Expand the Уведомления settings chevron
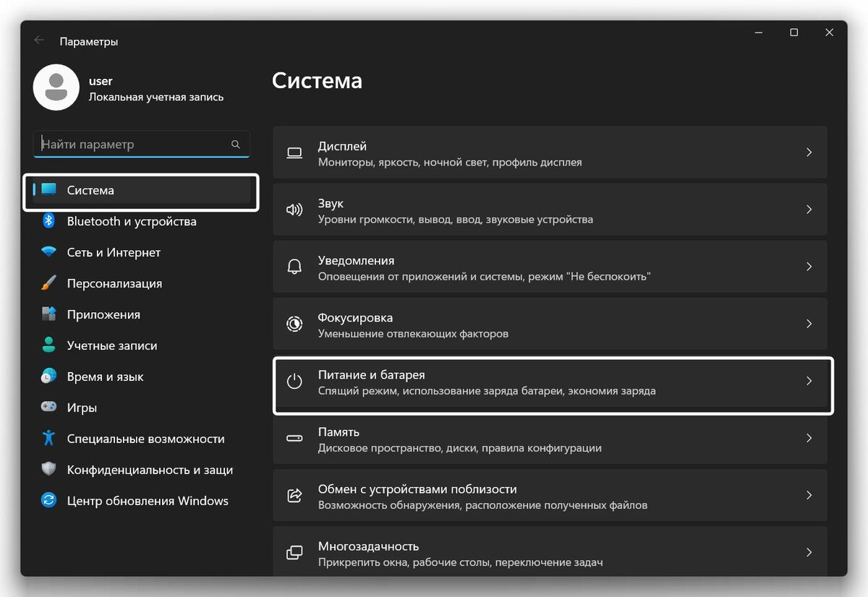This screenshot has height=597, width=868. 809,267
